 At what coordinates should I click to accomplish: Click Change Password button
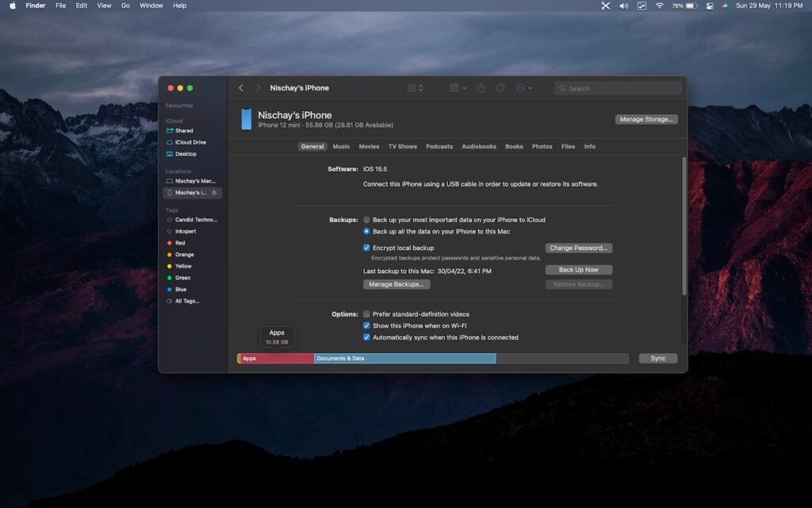click(x=578, y=248)
